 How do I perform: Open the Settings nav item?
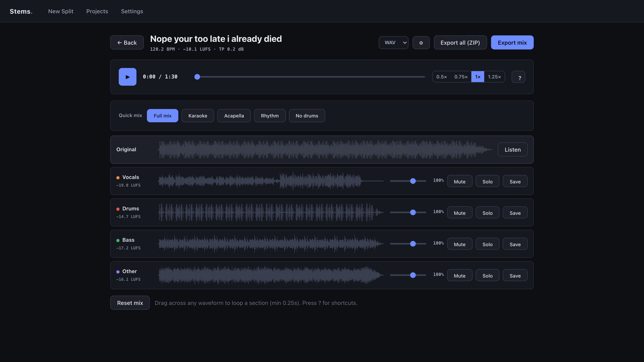[x=132, y=11]
